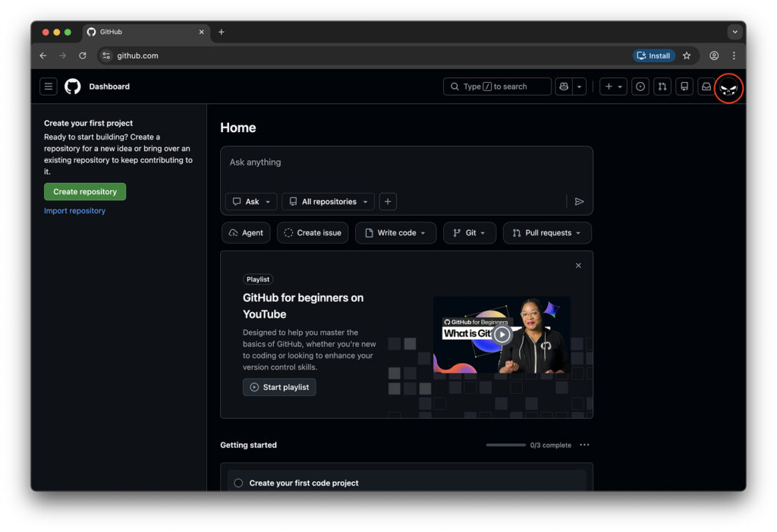Click the GitHub Octocat logo
This screenshot has width=777, height=532.
click(73, 87)
